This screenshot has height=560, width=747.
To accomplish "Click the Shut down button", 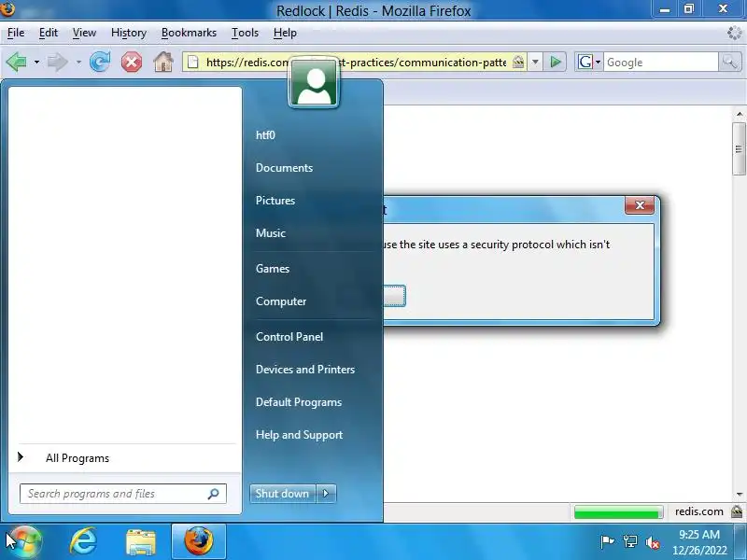I will (282, 494).
